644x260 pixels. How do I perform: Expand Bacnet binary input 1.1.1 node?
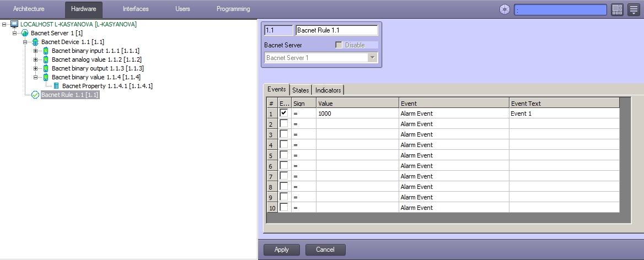click(36, 51)
